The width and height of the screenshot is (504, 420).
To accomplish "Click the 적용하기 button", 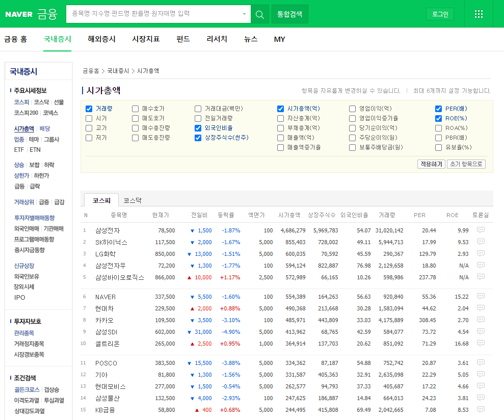I will (x=431, y=164).
